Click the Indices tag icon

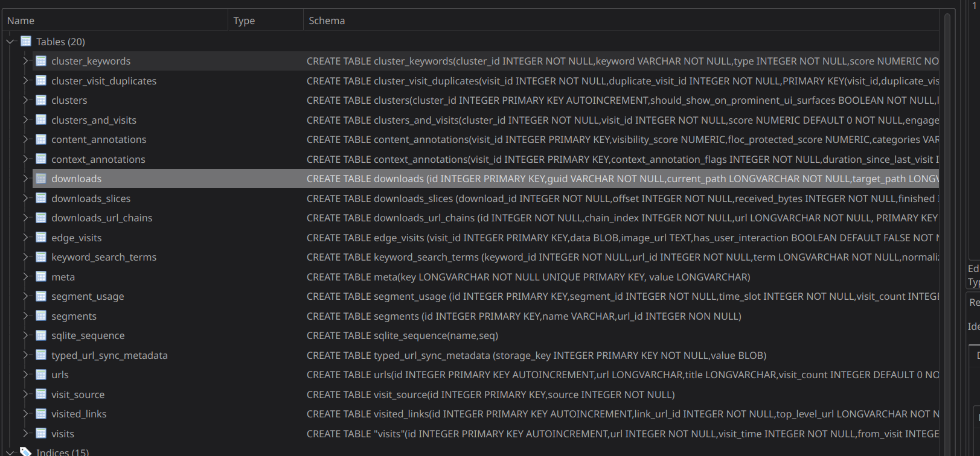26,452
